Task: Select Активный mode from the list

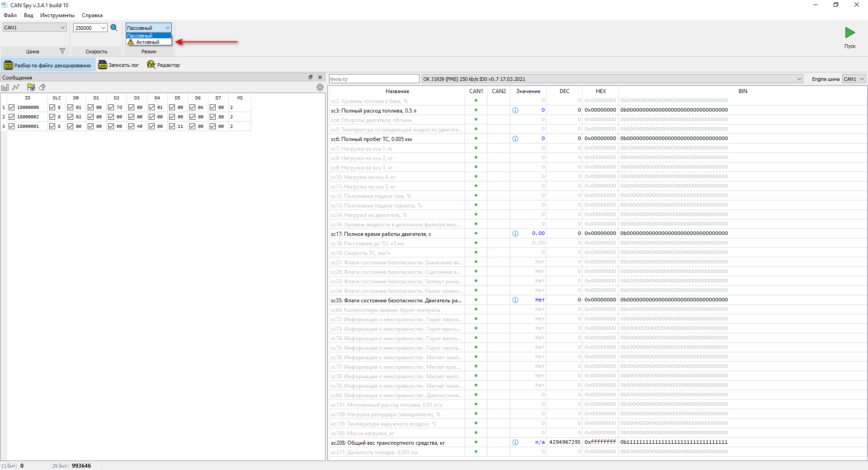Action: point(148,42)
